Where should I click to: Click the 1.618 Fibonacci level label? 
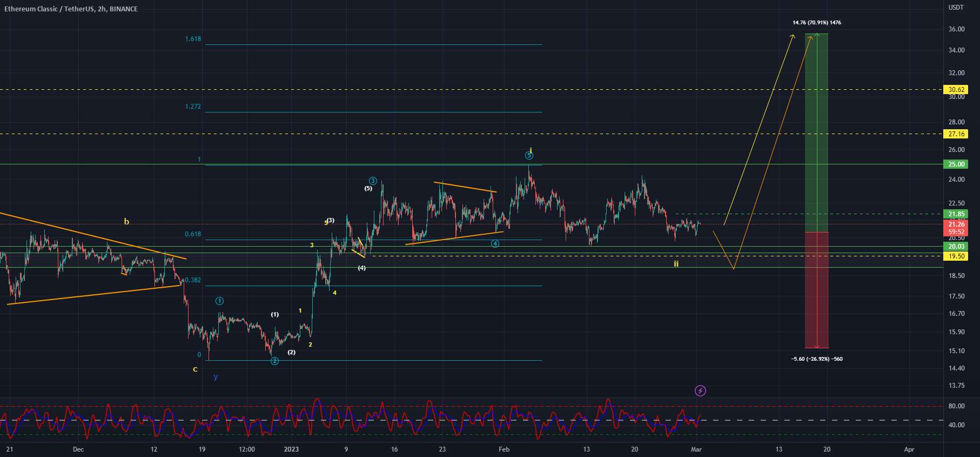(x=193, y=39)
